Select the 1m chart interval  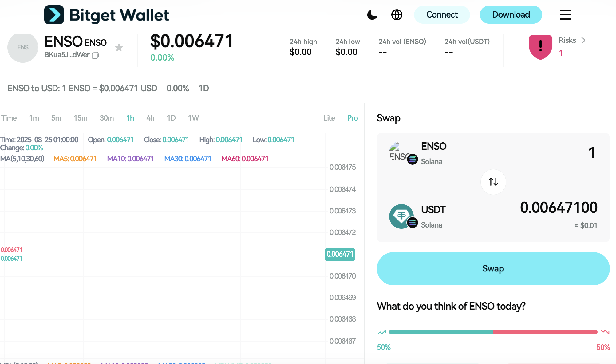point(34,118)
